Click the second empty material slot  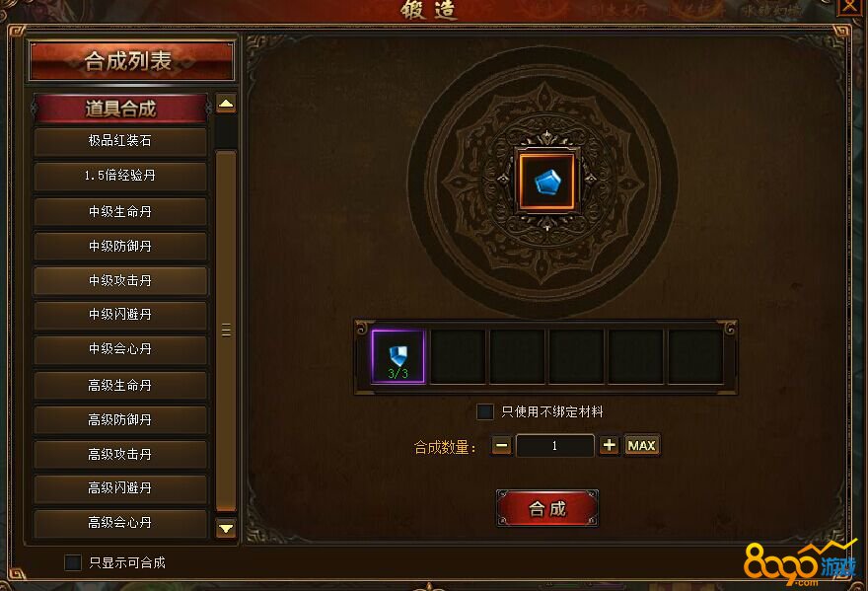coord(517,356)
